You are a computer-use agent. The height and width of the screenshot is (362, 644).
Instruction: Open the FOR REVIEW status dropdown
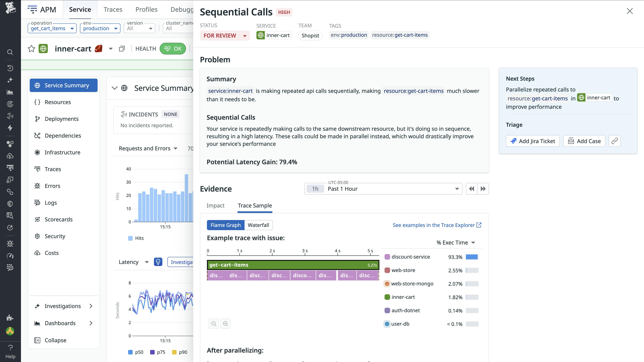click(x=225, y=36)
